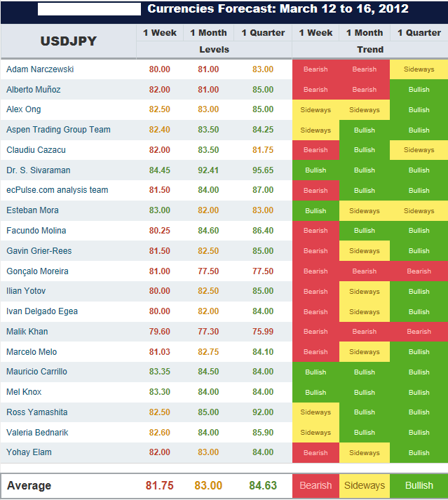
Task: Select the 1 Quarter column under Trend
Action: 419,33
